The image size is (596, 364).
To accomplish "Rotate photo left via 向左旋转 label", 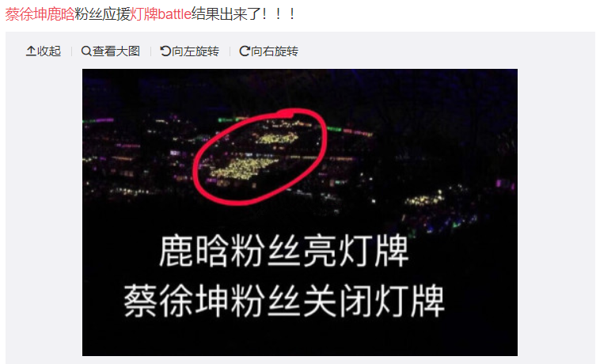I will coord(196,51).
